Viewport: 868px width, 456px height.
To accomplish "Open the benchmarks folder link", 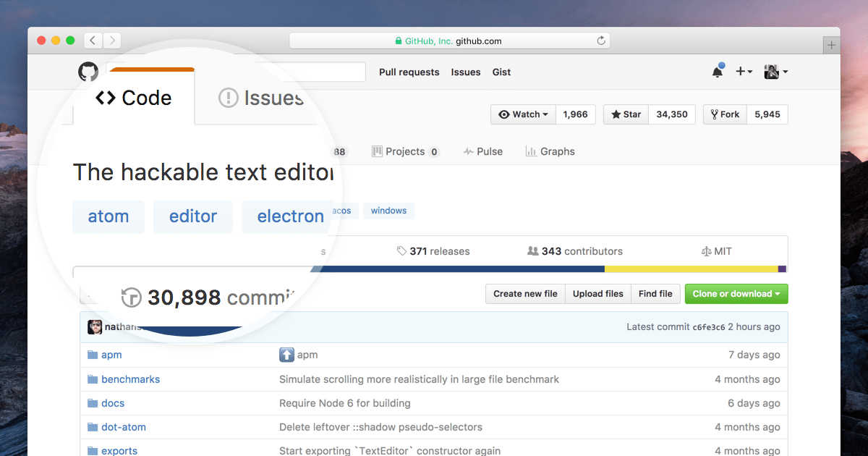I will [x=131, y=379].
